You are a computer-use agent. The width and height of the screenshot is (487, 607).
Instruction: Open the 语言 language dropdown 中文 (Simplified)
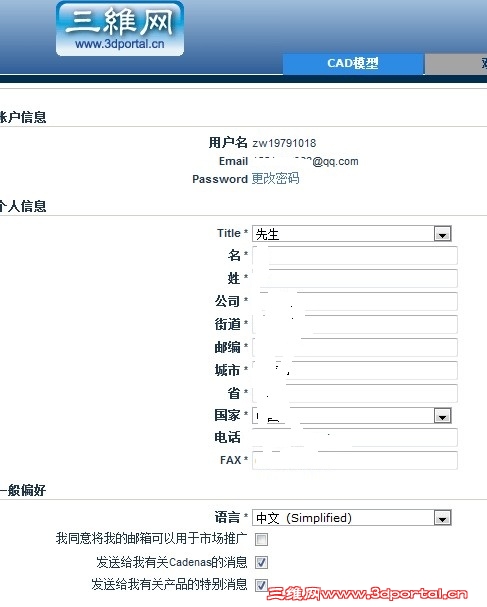click(352, 518)
